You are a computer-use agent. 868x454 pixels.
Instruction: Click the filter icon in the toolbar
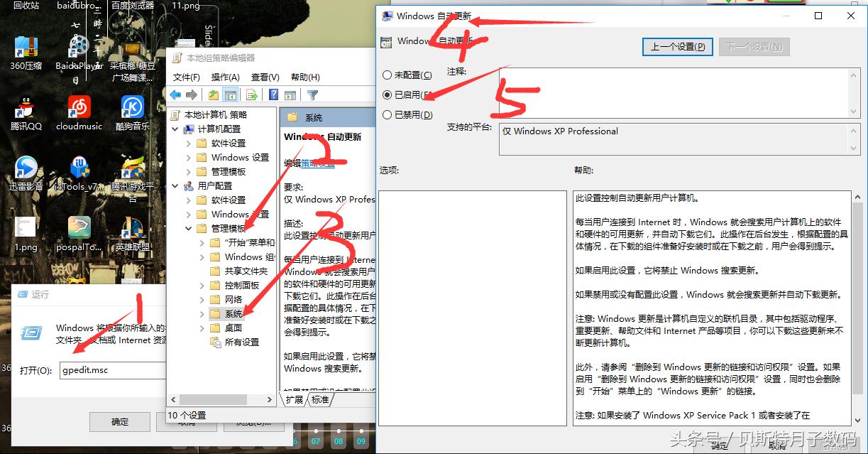[x=311, y=94]
